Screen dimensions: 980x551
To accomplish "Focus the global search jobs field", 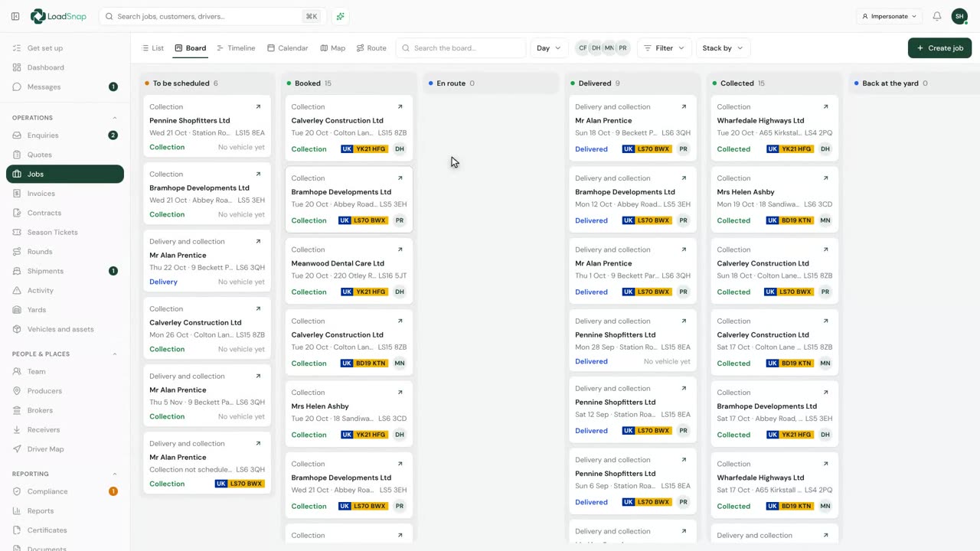I will 213,16.
